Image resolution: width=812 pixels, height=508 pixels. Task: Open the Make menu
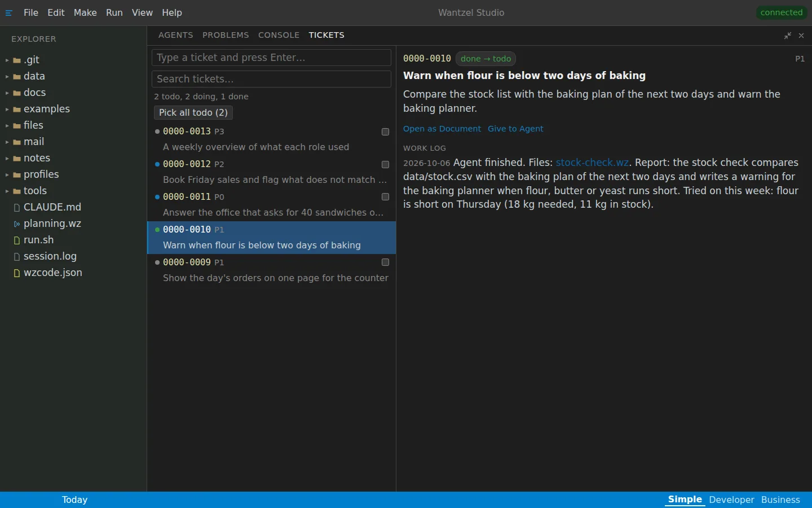pyautogui.click(x=85, y=12)
